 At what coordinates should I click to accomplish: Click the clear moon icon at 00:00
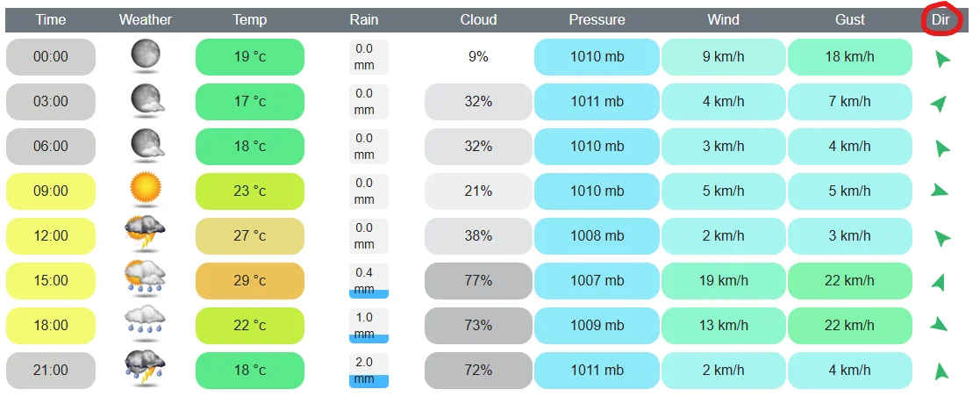(x=145, y=56)
